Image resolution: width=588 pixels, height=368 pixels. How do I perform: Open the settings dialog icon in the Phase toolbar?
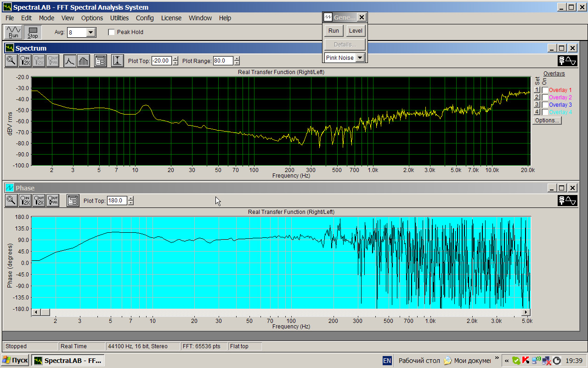(73, 201)
